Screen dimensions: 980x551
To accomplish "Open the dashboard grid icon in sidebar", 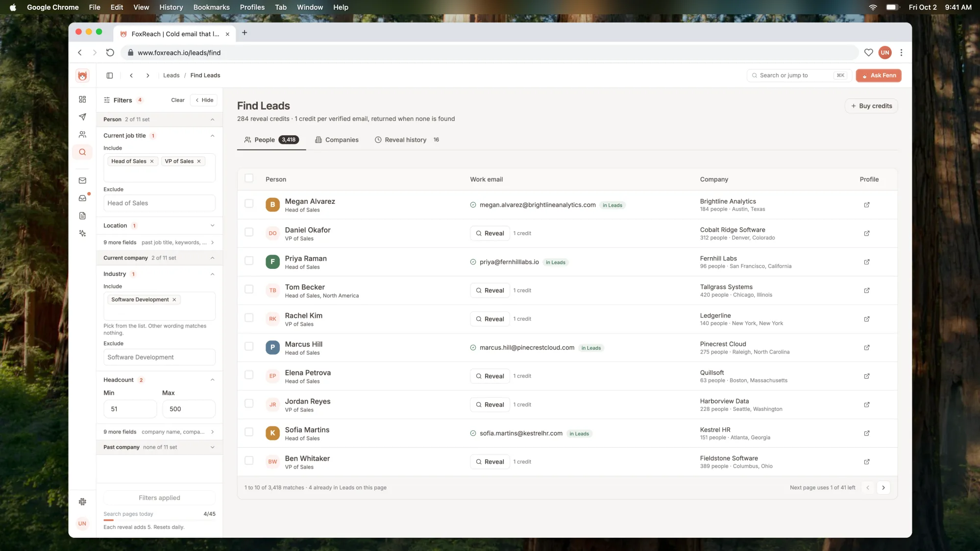I will pos(82,99).
